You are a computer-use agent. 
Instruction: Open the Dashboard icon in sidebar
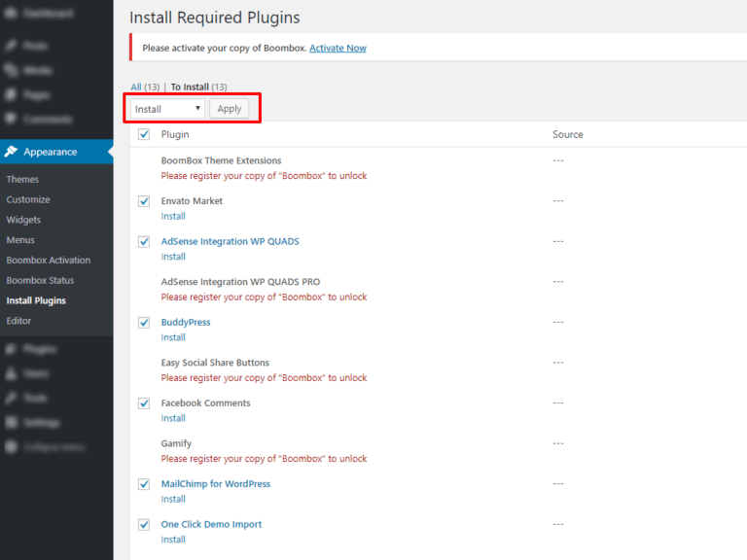tap(11, 15)
